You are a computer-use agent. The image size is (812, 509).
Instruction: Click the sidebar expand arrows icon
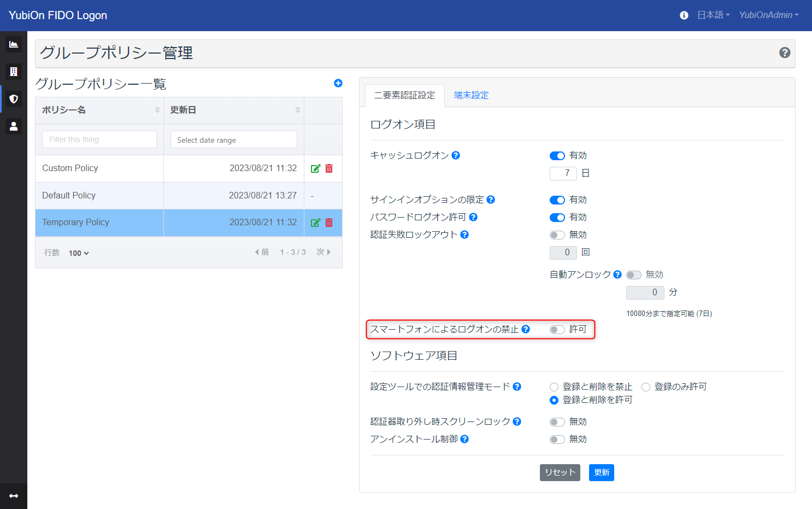[14, 496]
